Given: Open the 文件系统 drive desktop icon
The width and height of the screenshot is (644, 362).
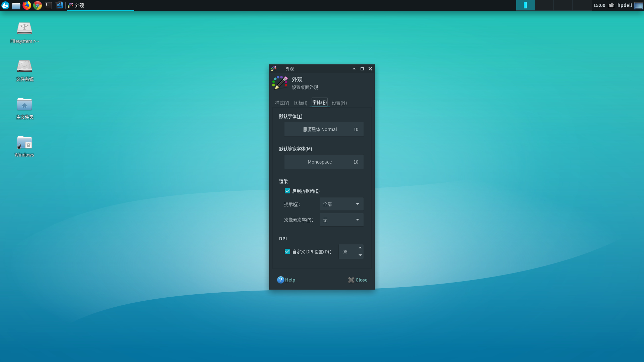Looking at the screenshot, I should (24, 66).
